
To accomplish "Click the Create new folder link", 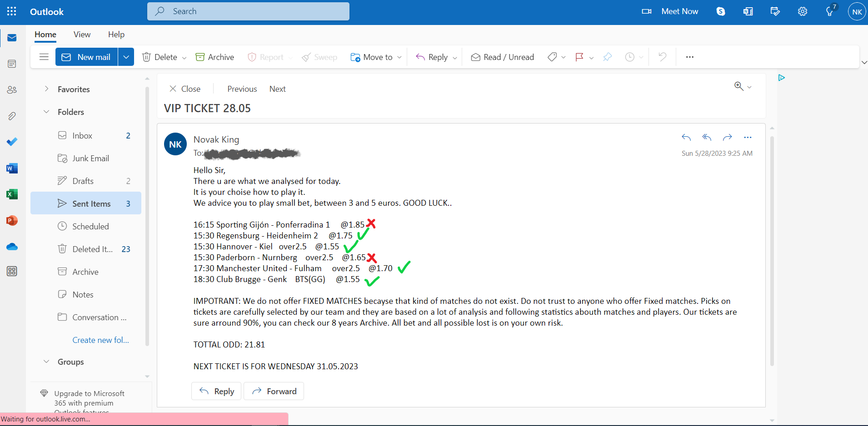I will [101, 340].
